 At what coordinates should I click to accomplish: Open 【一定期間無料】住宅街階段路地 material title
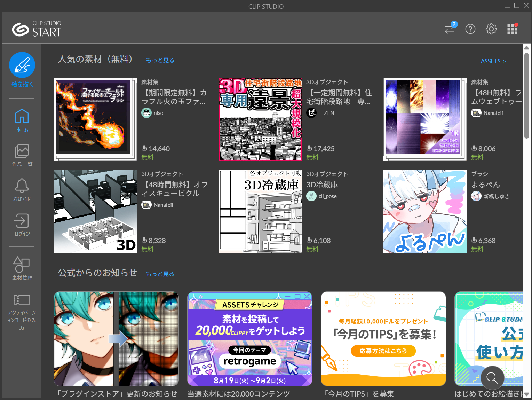[339, 97]
